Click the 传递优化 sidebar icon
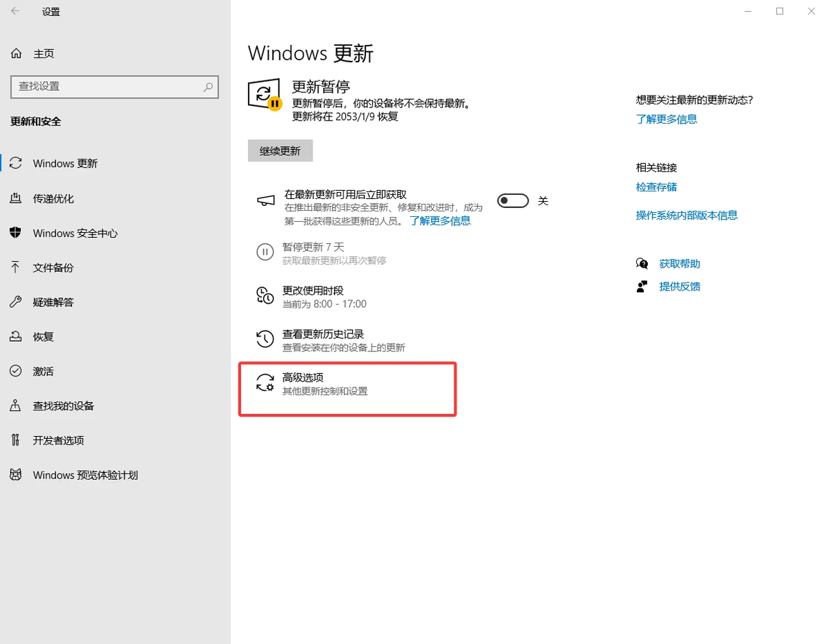Screen dimensions: 826x644 coord(16,198)
